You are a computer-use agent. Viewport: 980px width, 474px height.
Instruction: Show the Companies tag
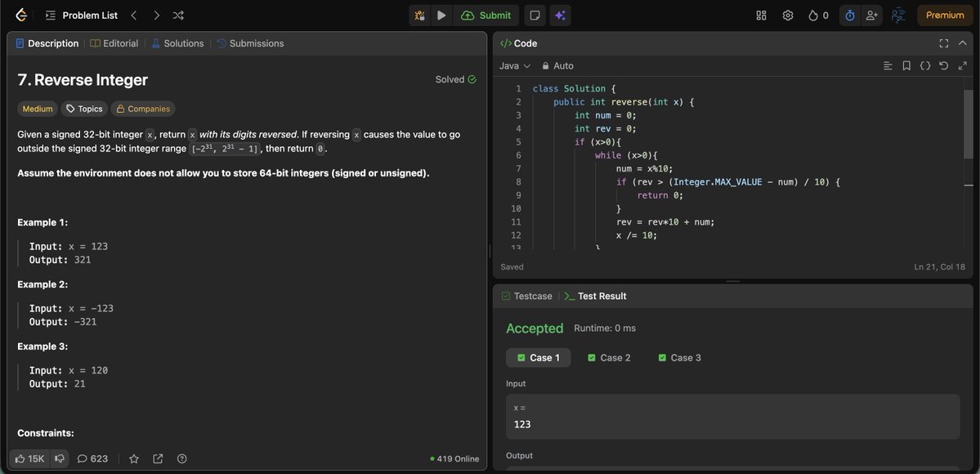click(x=143, y=109)
